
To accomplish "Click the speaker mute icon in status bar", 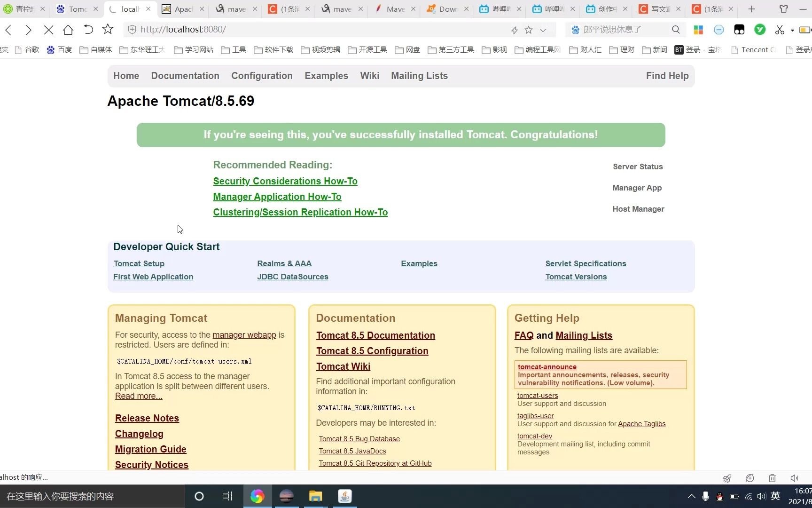I will 794,478.
